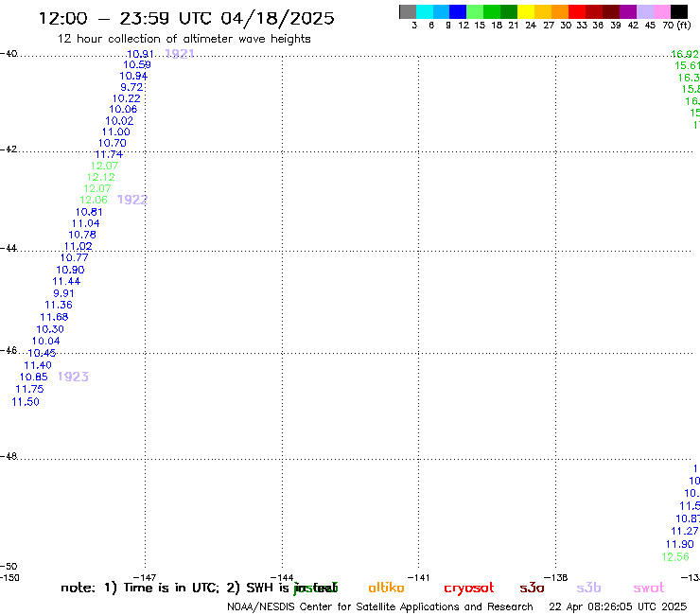Click the 'altika' satellite legend label
This screenshot has height=615, width=700.
(386, 588)
